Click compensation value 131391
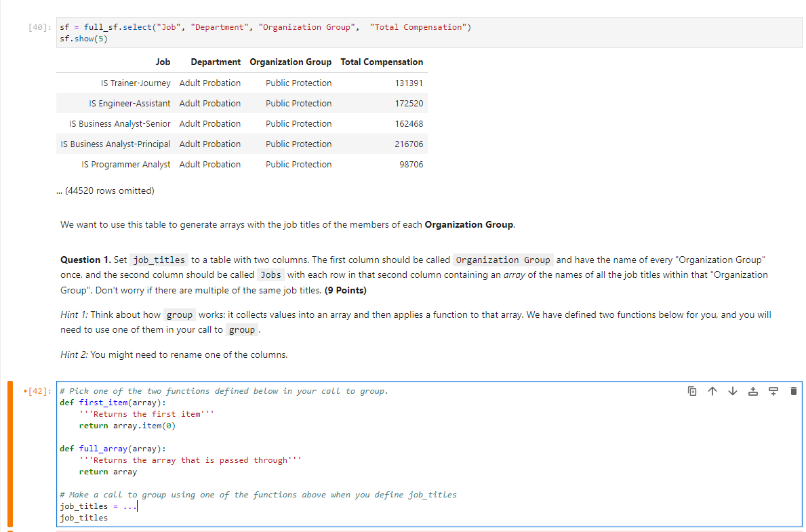806x532 pixels. 409,83
